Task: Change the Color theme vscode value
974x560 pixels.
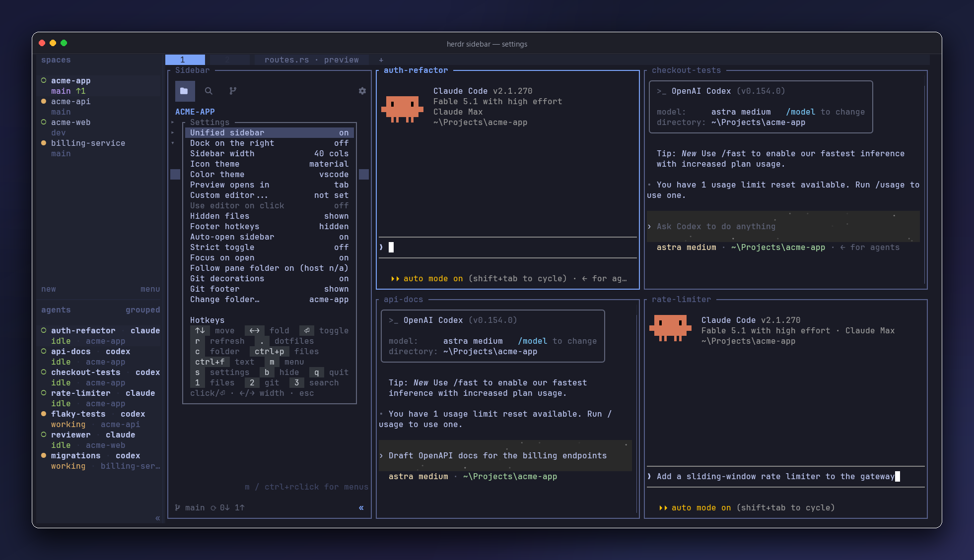Action: [334, 174]
